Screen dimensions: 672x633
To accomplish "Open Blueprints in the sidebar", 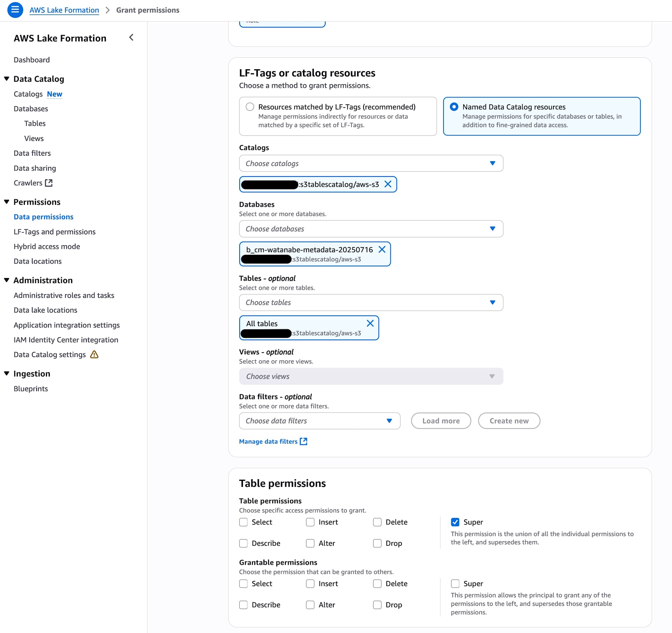I will 31,389.
